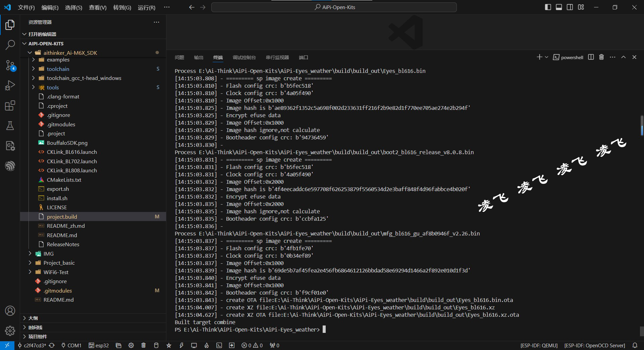Open ESP-IDF terminal icon in status bar
This screenshot has height=350, width=644.
pos(219,345)
